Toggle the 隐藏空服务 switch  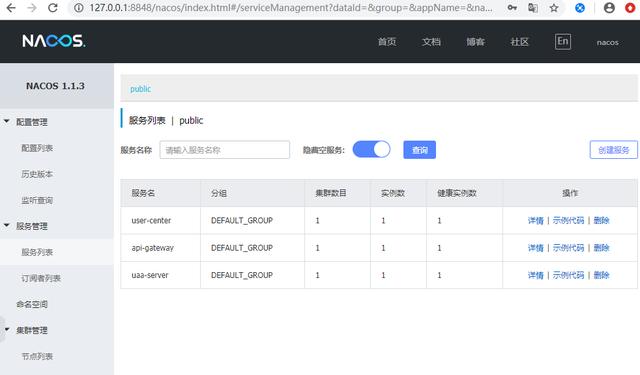[x=371, y=149]
